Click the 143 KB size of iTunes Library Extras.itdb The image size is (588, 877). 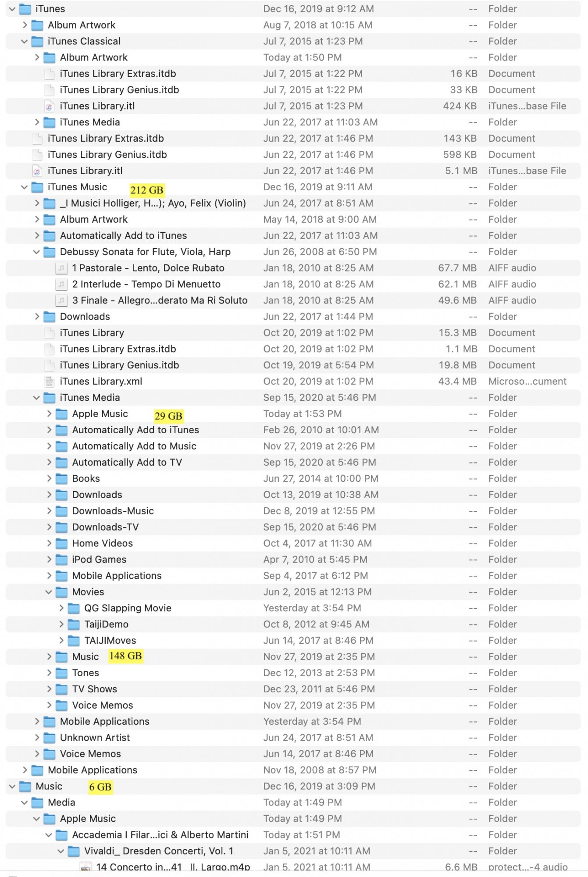coord(460,139)
